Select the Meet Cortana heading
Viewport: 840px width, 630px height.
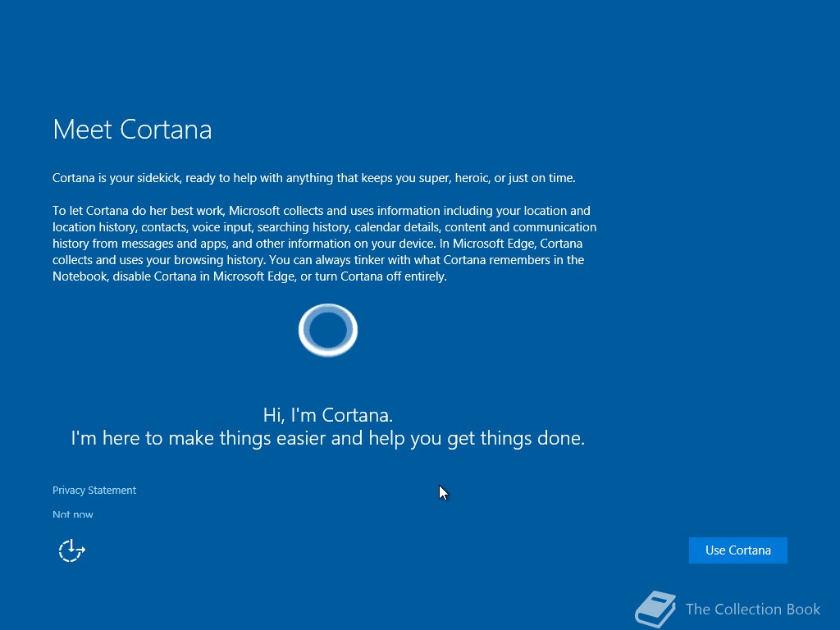[x=132, y=130]
